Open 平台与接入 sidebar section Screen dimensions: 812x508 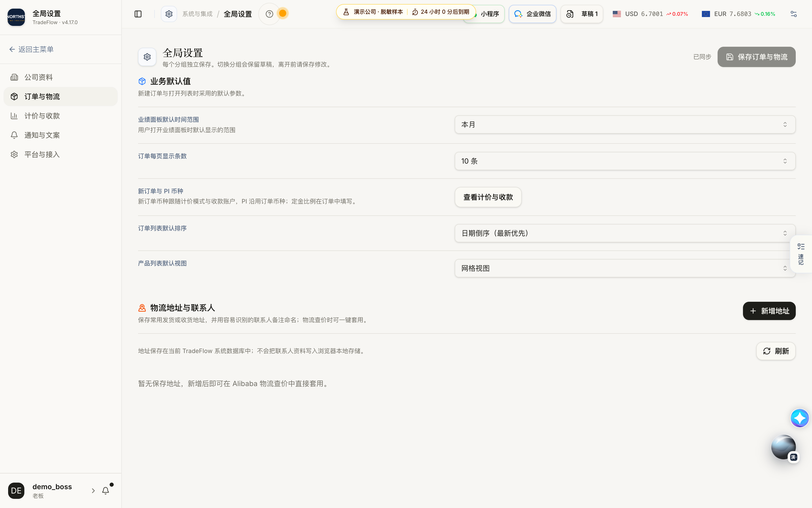60,154
